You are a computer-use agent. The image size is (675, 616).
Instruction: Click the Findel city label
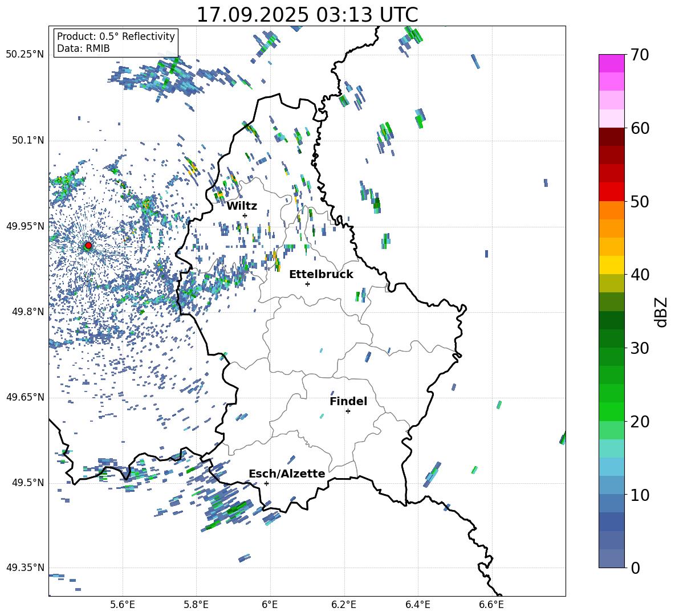pos(348,401)
